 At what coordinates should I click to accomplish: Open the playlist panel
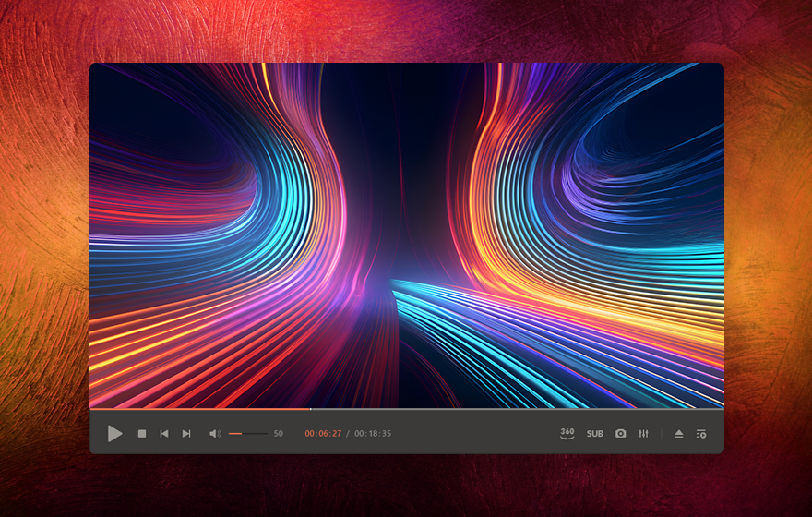point(701,434)
